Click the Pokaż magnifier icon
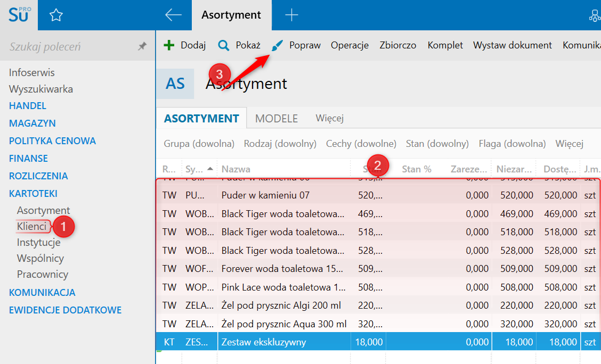This screenshot has width=601, height=364. 224,45
